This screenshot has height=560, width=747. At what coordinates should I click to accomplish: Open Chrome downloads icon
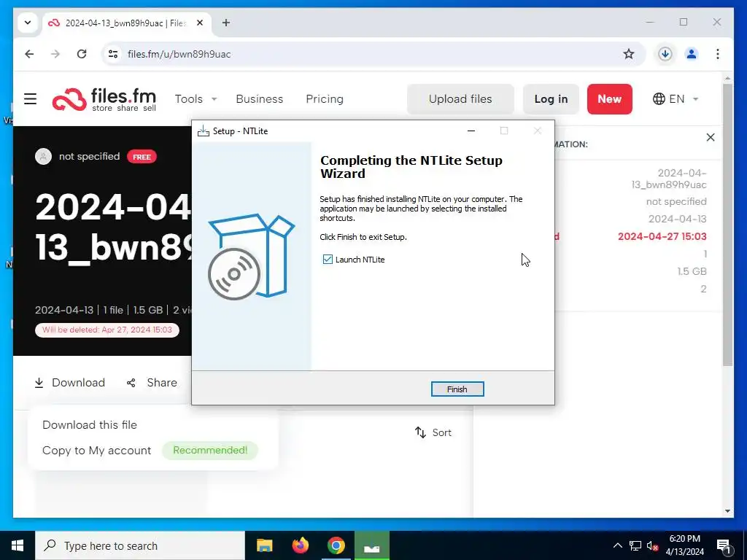coord(665,54)
